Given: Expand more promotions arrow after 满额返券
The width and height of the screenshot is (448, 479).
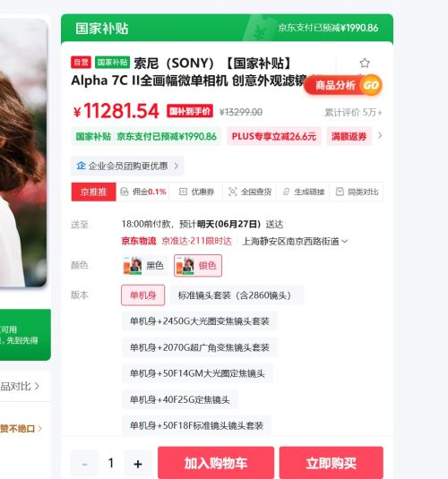Looking at the screenshot, I should 380,135.
